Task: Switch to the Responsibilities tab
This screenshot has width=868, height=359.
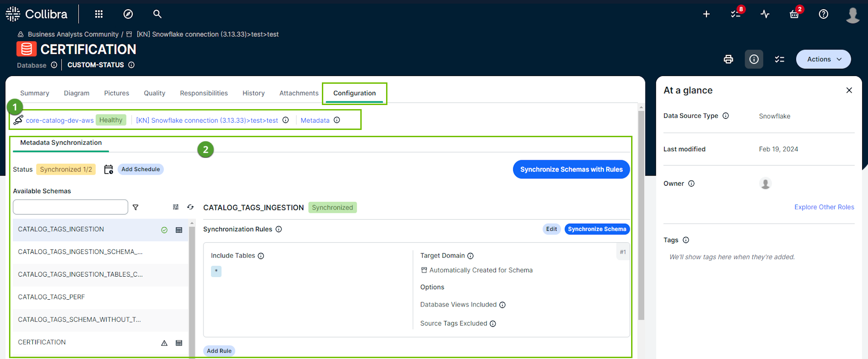Action: pos(203,93)
